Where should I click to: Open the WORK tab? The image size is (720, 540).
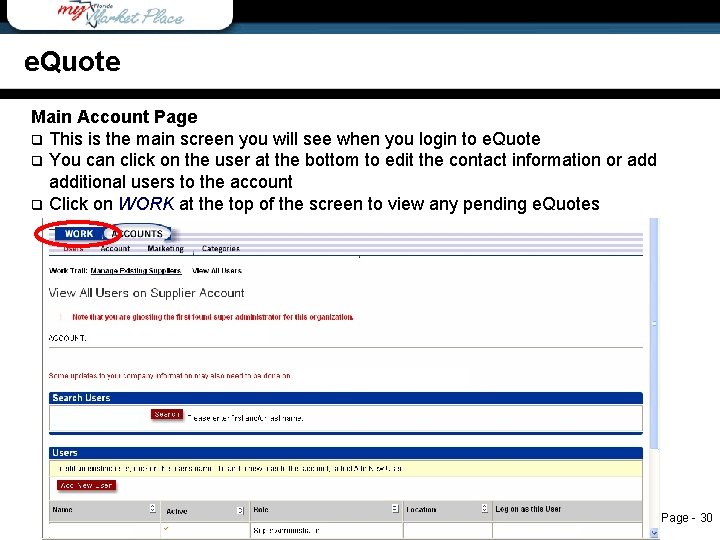pyautogui.click(x=79, y=234)
